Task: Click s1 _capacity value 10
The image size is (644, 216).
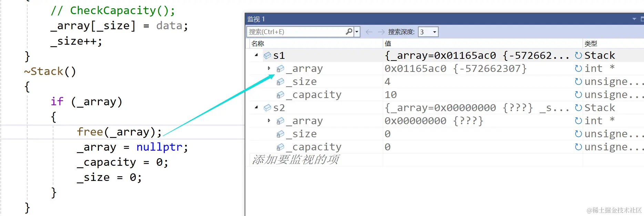Action: click(x=391, y=95)
